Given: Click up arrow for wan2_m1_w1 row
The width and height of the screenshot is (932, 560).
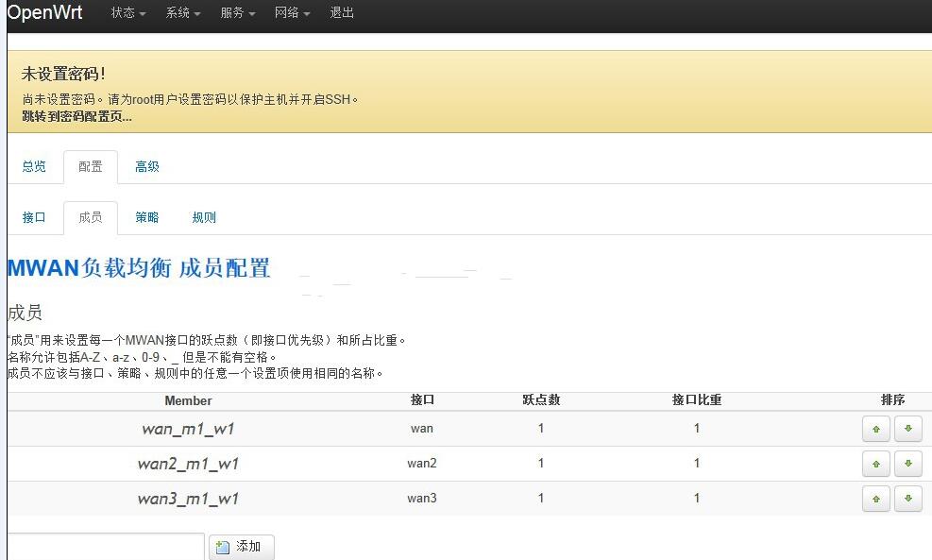Looking at the screenshot, I should (875, 464).
